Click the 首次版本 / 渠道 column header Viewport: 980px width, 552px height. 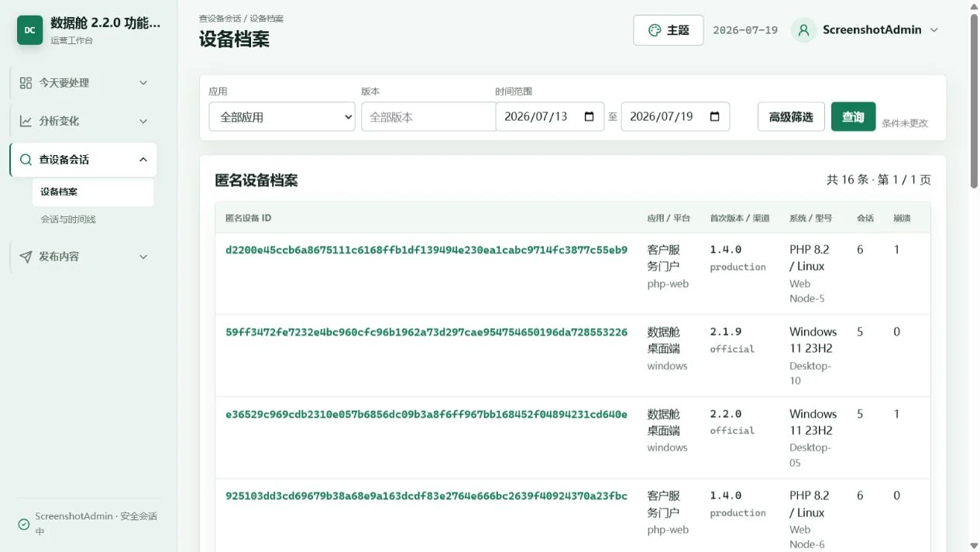(740, 218)
